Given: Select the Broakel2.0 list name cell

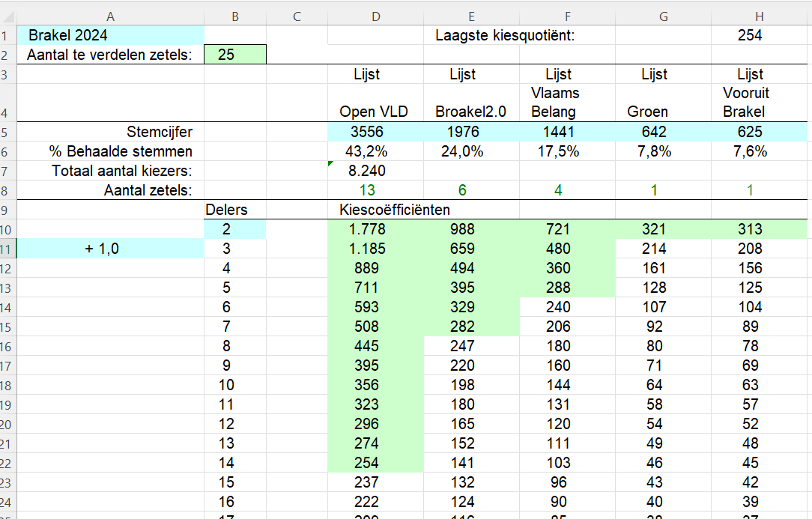Looking at the screenshot, I should [x=470, y=112].
